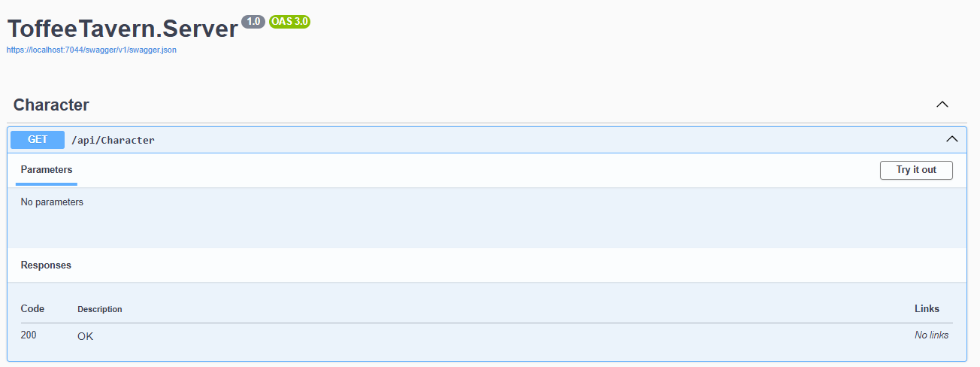This screenshot has height=367, width=980.
Task: Click the No parameters message
Action: tap(52, 202)
